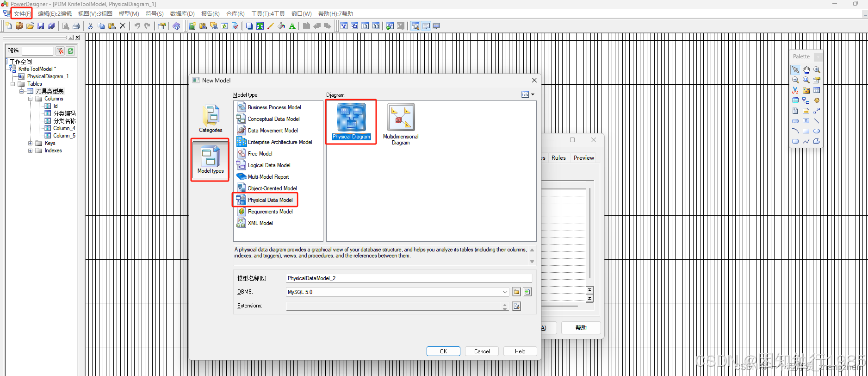Select the Polyline tool in Palette
868x376 pixels.
(x=806, y=141)
